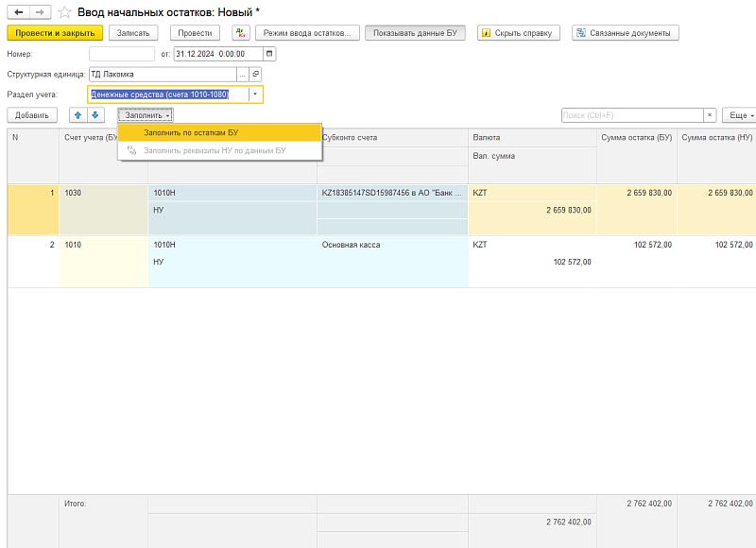Image resolution: width=756 pixels, height=548 pixels.
Task: Click the Номер input field
Action: pyautogui.click(x=121, y=54)
